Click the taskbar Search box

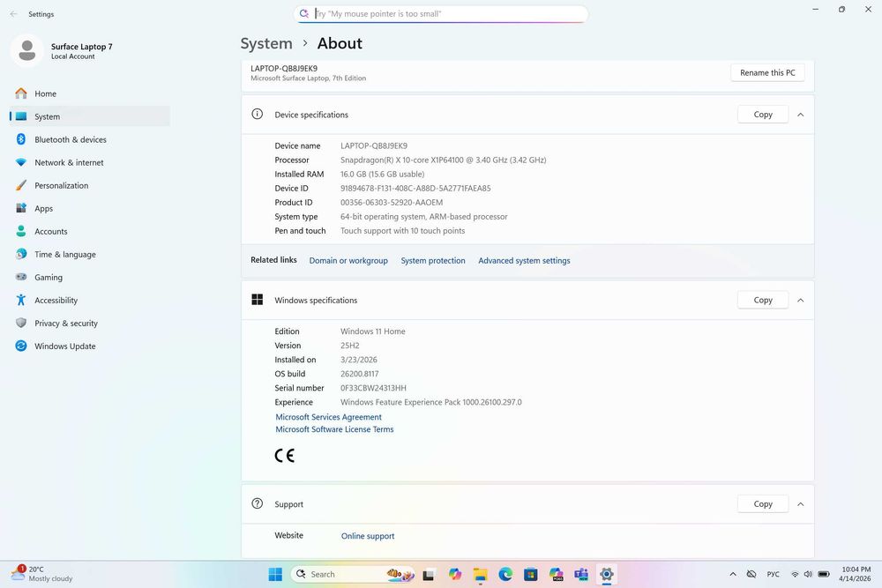coord(354,574)
